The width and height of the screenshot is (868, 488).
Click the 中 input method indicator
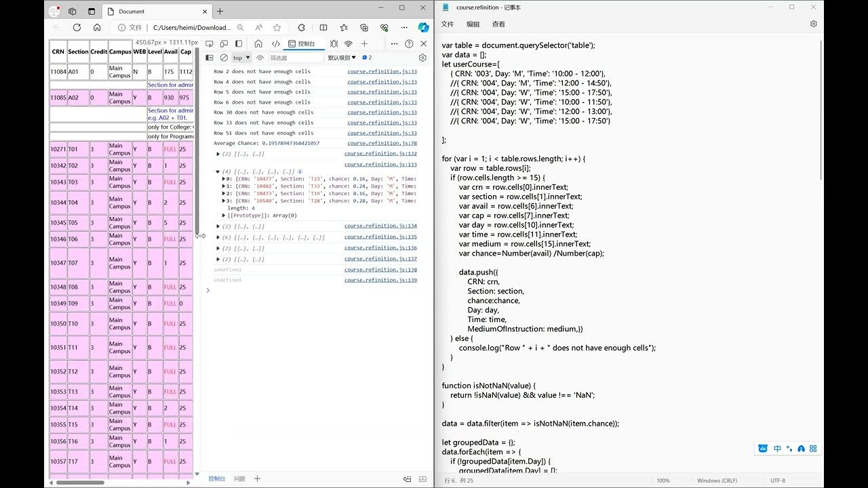777,449
